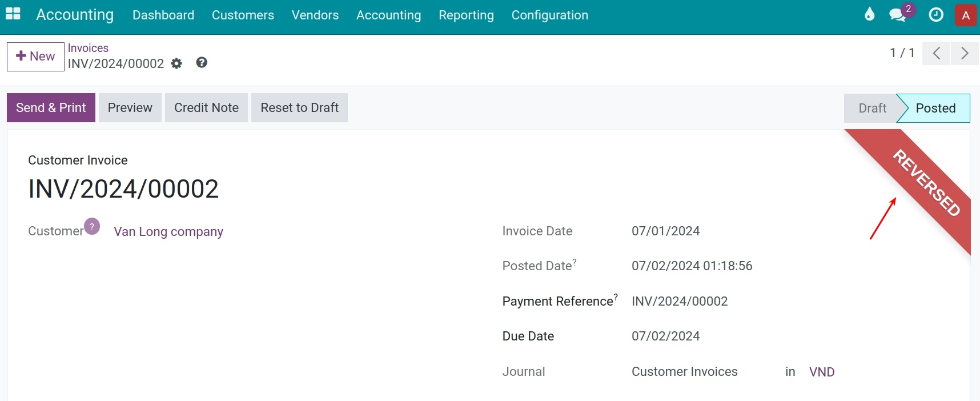Go to next record arrow
Image resolution: width=980 pixels, height=401 pixels.
[965, 53]
